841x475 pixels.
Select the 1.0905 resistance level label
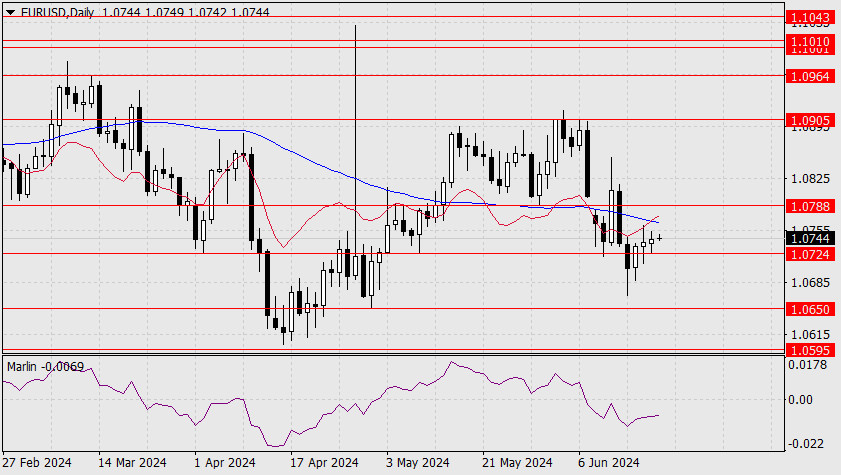coord(811,120)
